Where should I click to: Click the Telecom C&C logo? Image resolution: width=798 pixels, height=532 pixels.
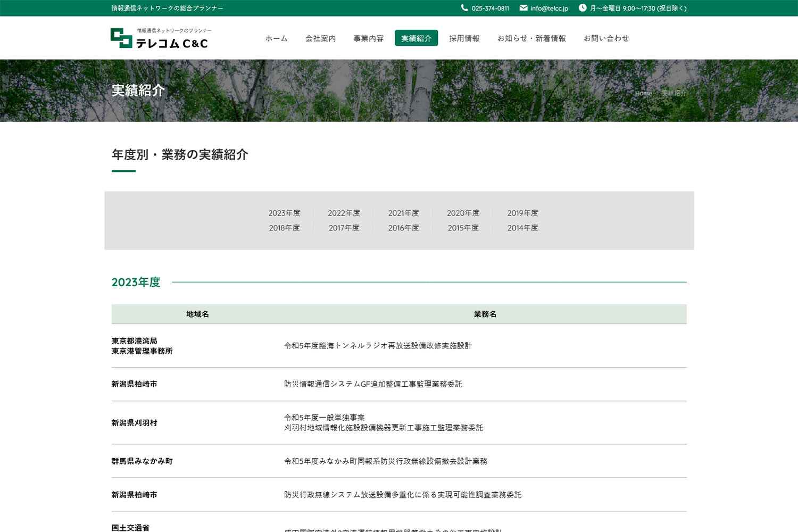(x=159, y=38)
